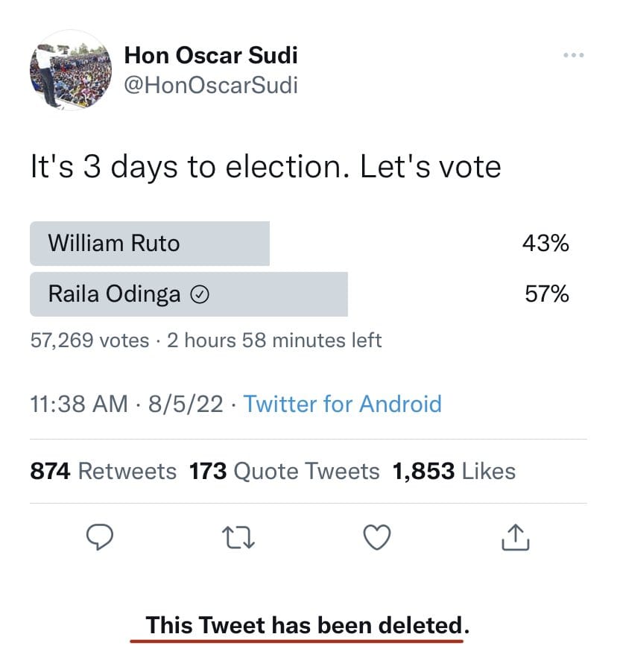Click the reply speech bubble icon
This screenshot has width=617, height=672.
[100, 536]
